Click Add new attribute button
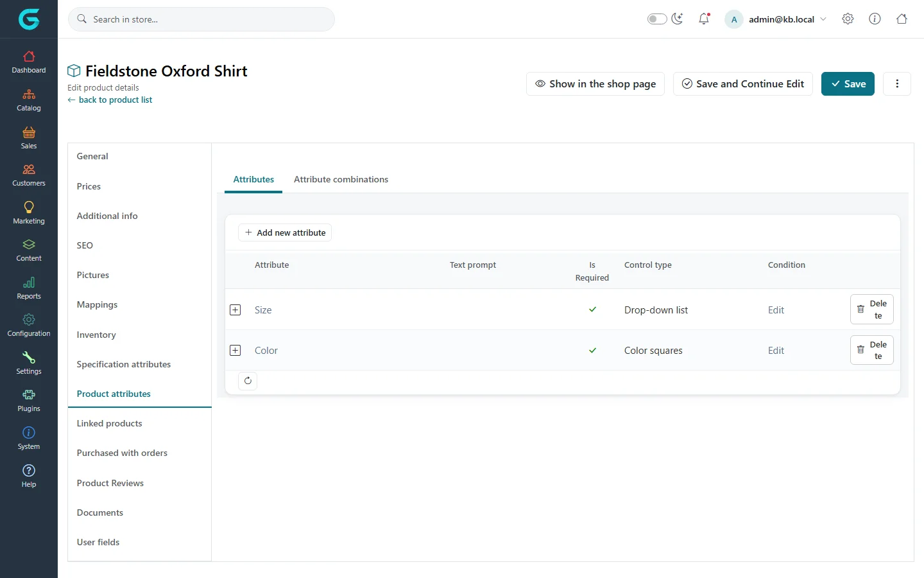 click(285, 232)
